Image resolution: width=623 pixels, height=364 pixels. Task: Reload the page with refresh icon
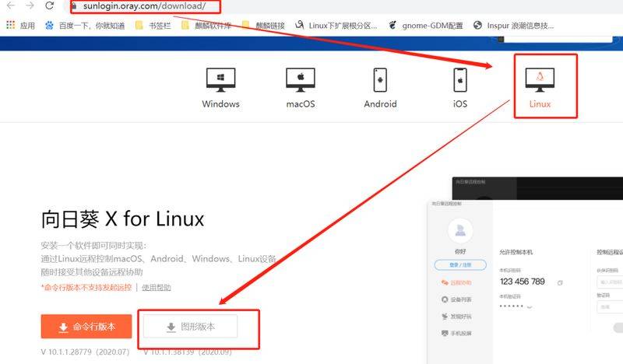click(49, 5)
